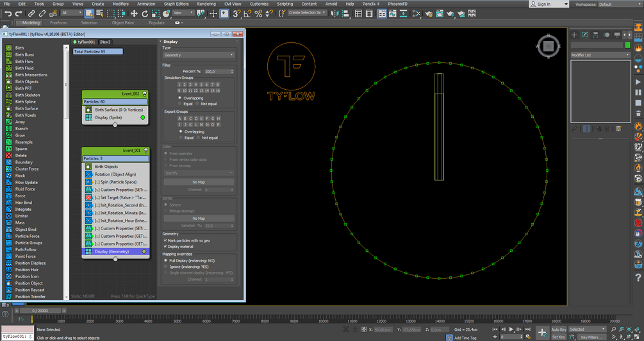Viewport: 644px width, 341px height.
Task: Toggle the Angle Snap icon
Action: 247,13
